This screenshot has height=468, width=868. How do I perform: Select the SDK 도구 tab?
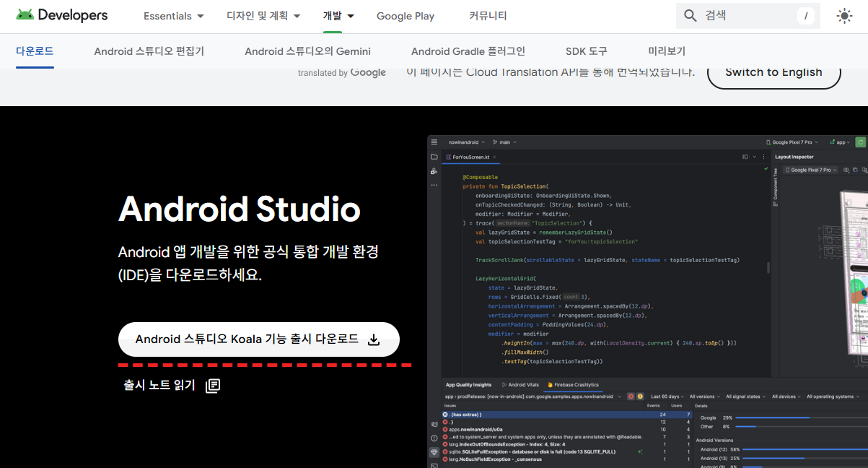tap(587, 51)
